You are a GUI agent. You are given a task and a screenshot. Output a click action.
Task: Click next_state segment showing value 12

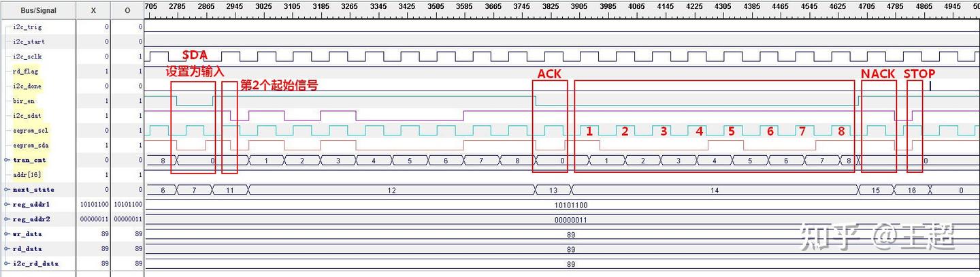pyautogui.click(x=391, y=191)
